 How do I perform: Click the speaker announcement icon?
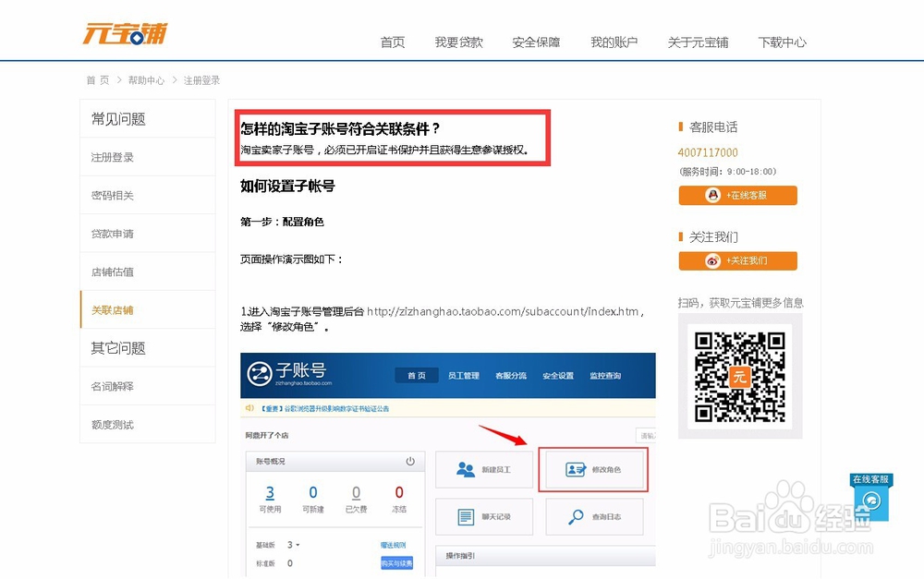pyautogui.click(x=249, y=407)
